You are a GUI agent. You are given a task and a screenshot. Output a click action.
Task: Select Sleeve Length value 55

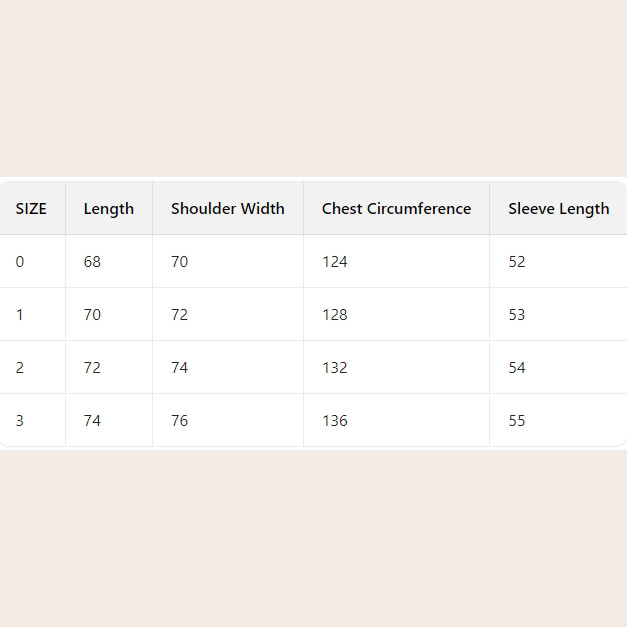(516, 421)
